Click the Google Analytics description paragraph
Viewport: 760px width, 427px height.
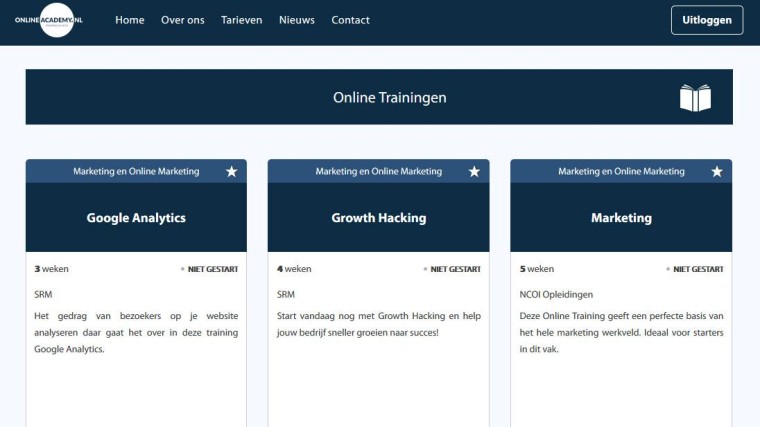pyautogui.click(x=136, y=332)
